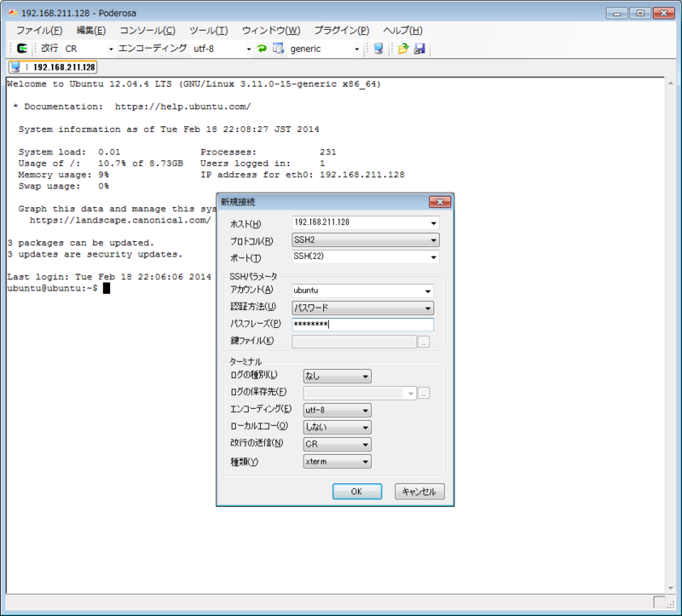682x616 pixels.
Task: Click the https://help.ubuntu.com/ text in terminal
Action: (182, 107)
